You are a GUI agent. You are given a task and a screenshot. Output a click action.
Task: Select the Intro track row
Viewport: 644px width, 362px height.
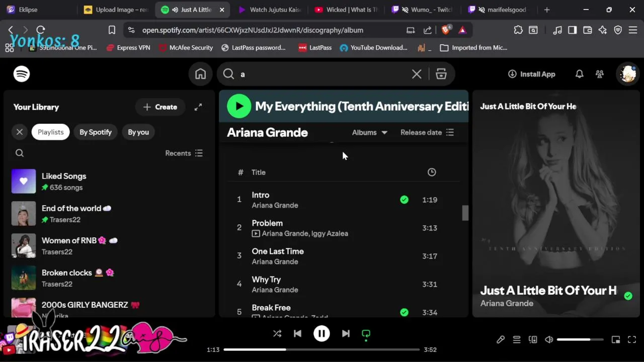(x=344, y=200)
